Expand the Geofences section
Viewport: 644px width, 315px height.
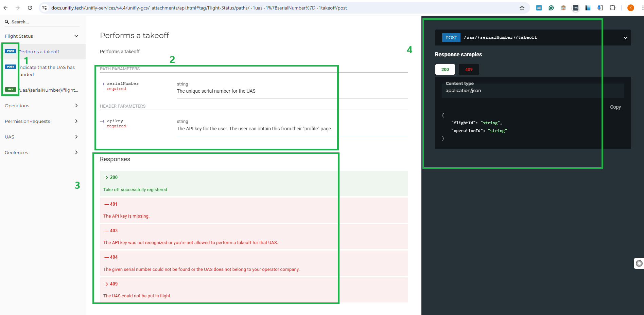pos(41,152)
